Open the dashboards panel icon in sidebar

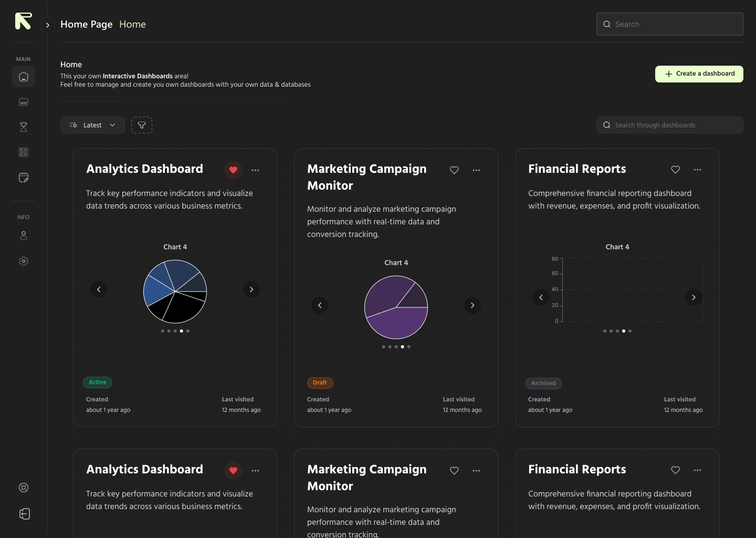pyautogui.click(x=24, y=102)
